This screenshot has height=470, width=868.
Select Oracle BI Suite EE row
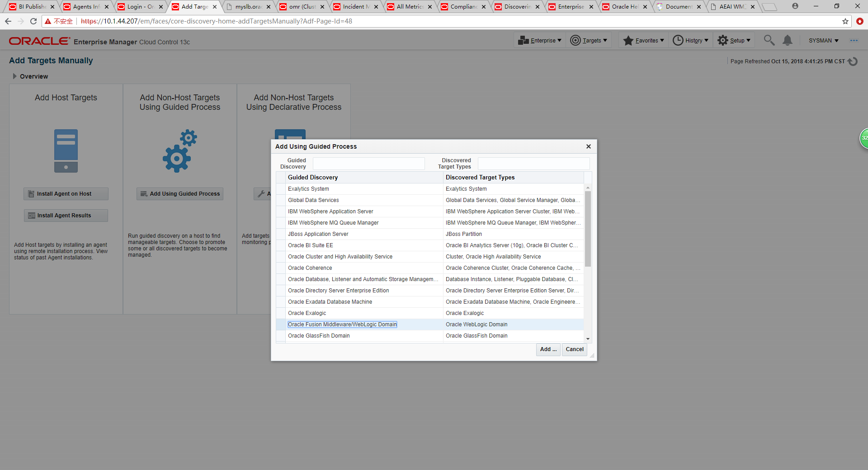tap(429, 245)
